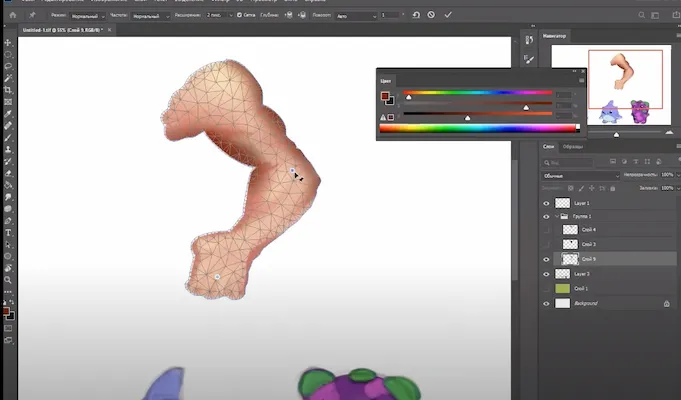The width and height of the screenshot is (681, 400).
Task: Click the Untitled-1.tif document tab
Action: [x=60, y=30]
